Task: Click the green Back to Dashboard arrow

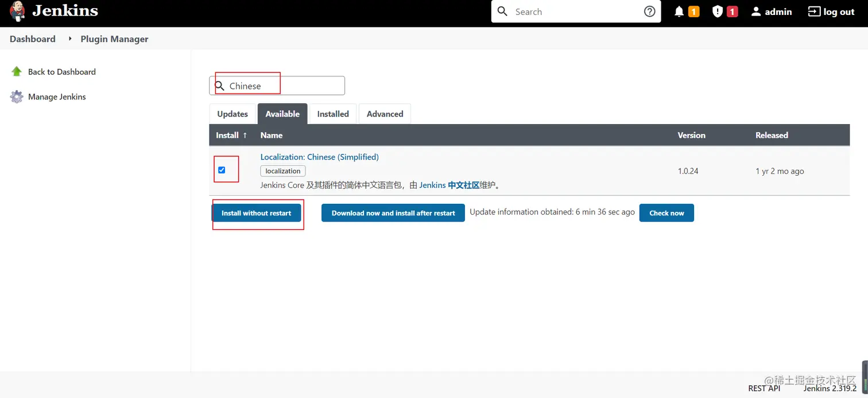Action: 17,71
